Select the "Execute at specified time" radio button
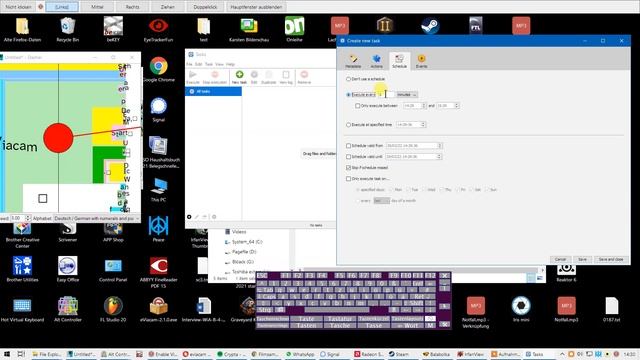This screenshot has width=640, height=360. 348,124
